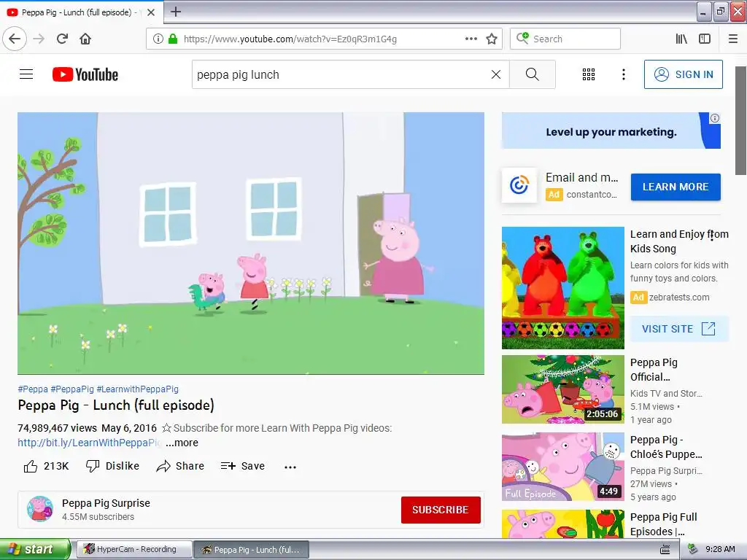Open a new tab with the plus icon
This screenshot has height=560, width=747.
click(176, 12)
